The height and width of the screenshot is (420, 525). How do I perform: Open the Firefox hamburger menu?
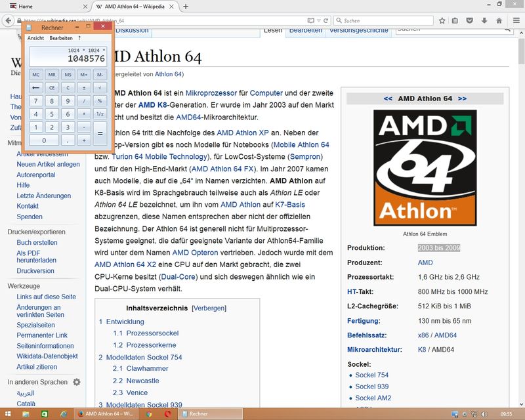(x=515, y=20)
